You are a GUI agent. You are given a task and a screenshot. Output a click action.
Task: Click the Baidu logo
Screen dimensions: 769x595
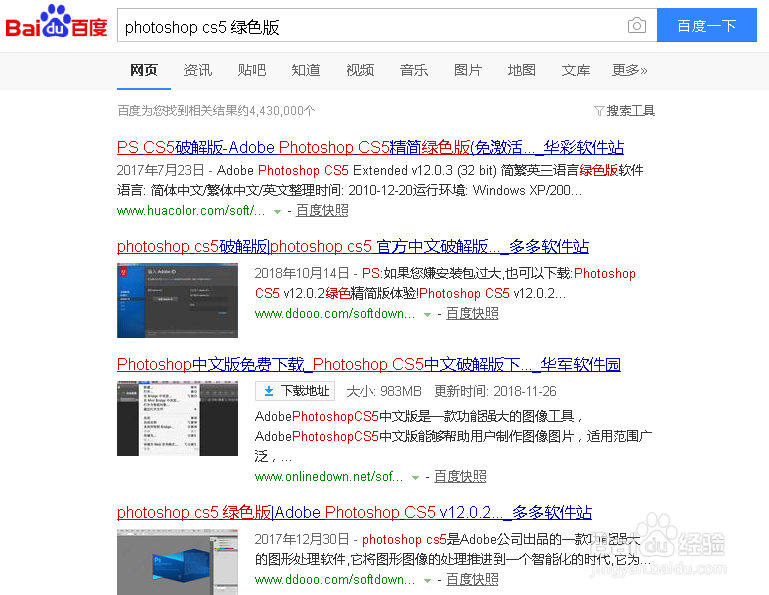[56, 22]
